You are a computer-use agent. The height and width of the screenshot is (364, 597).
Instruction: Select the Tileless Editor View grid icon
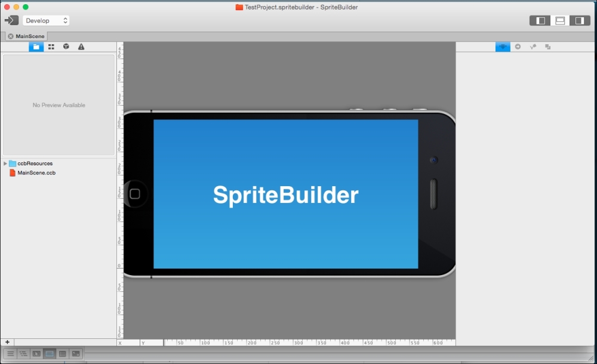[51, 47]
